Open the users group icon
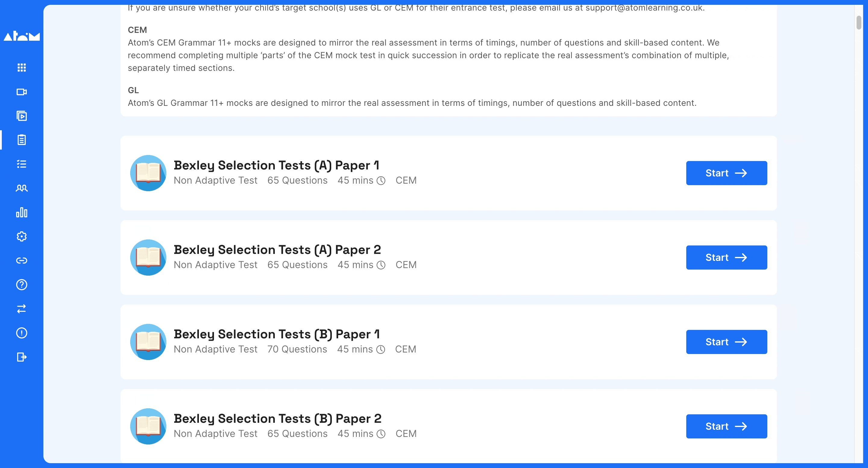 tap(22, 188)
